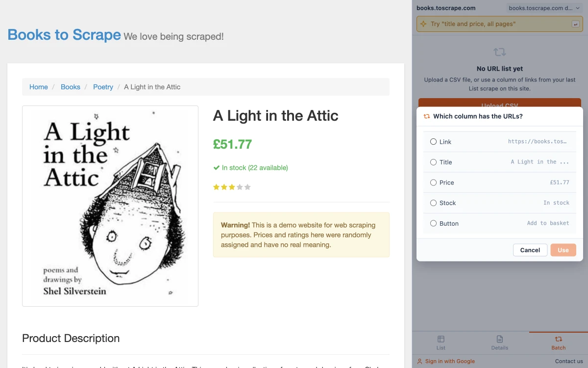Click the enter-key icon in prompt field
This screenshot has height=368, width=588.
pyautogui.click(x=575, y=24)
